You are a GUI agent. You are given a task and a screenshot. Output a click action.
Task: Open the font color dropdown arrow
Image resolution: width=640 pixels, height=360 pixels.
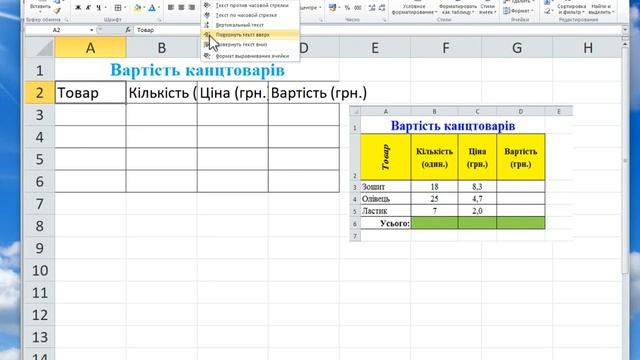(159, 7)
